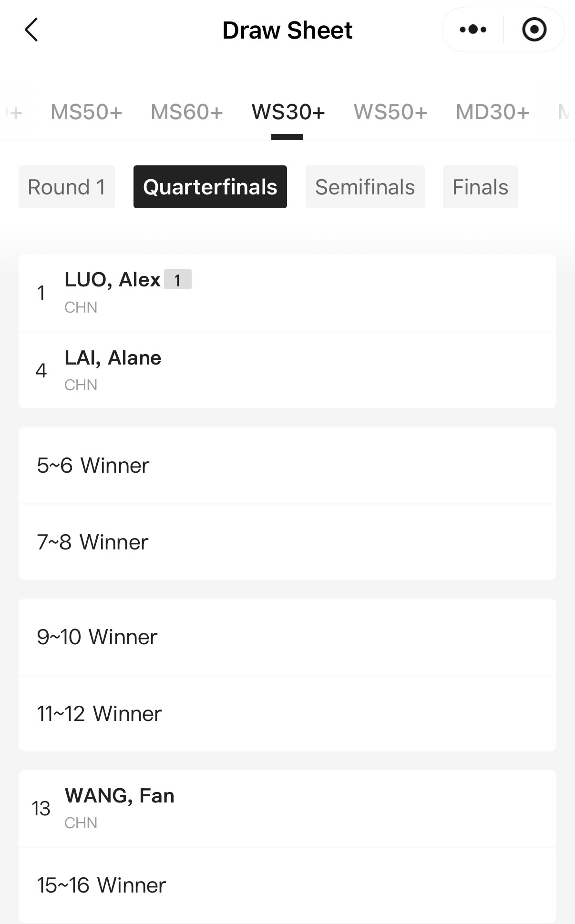575x924 pixels.
Task: Tap the circular close target icon
Action: click(534, 30)
